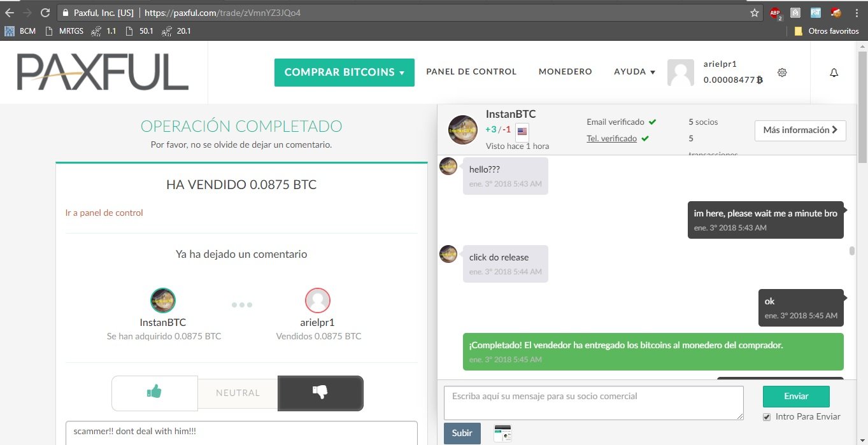Click the red-ringed arielpr1 avatar in summary

pos(317,300)
